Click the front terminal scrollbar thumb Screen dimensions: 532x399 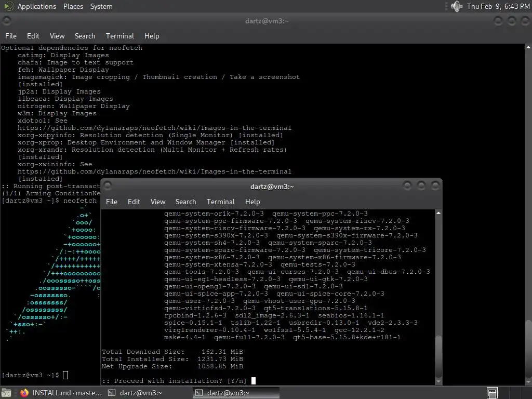[438, 355]
